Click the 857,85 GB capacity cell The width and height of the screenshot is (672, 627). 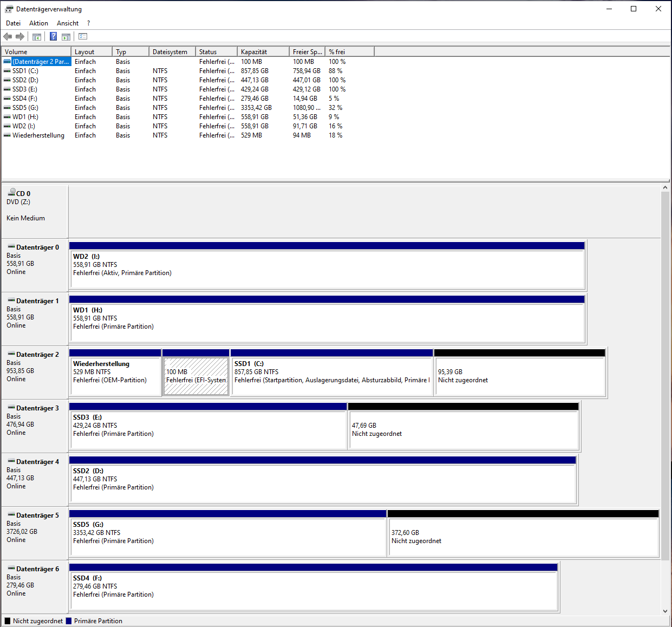coord(255,71)
